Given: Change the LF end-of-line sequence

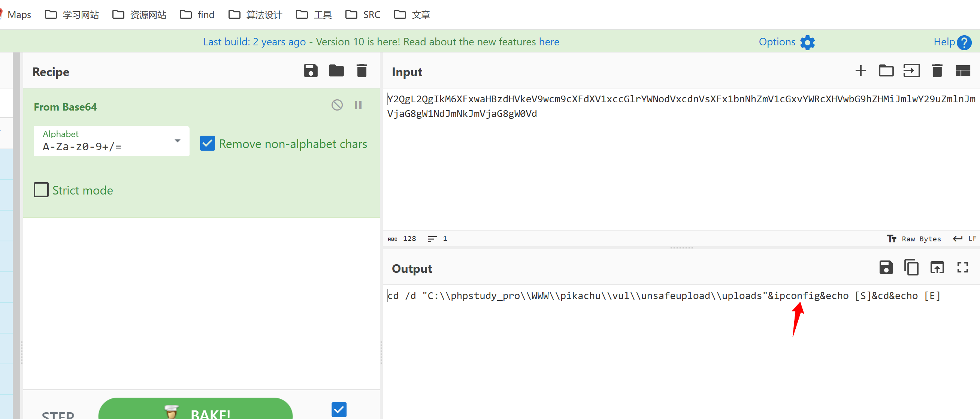Looking at the screenshot, I should (x=964, y=239).
